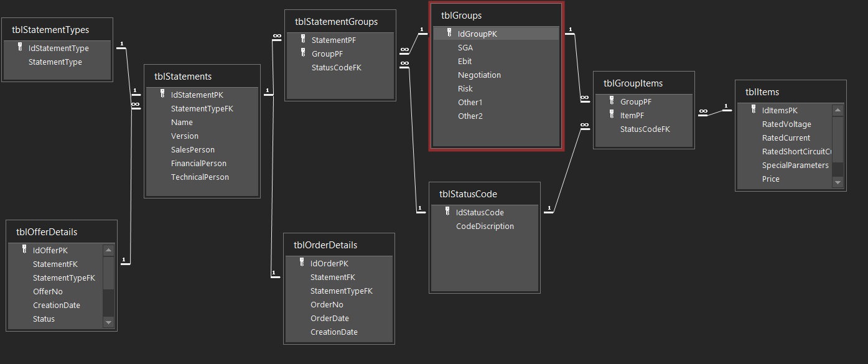Click key icon beside GroupPF in tblGroupItems
This screenshot has height=364, width=868.
coord(612,101)
